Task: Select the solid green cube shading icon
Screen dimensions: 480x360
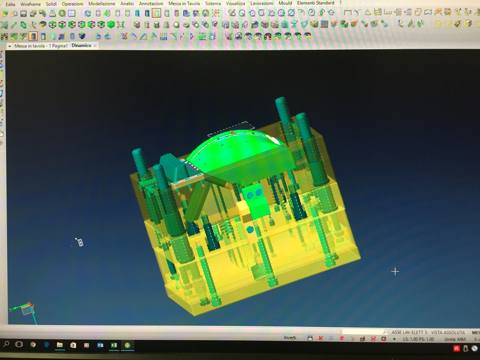Action: pyautogui.click(x=111, y=24)
